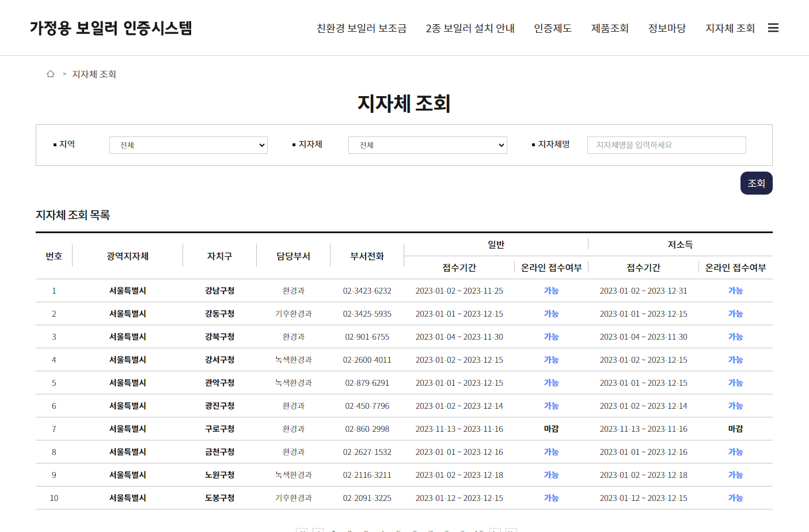Jump to first page with the double-arrow icon
809x532 pixels.
pos(302,529)
